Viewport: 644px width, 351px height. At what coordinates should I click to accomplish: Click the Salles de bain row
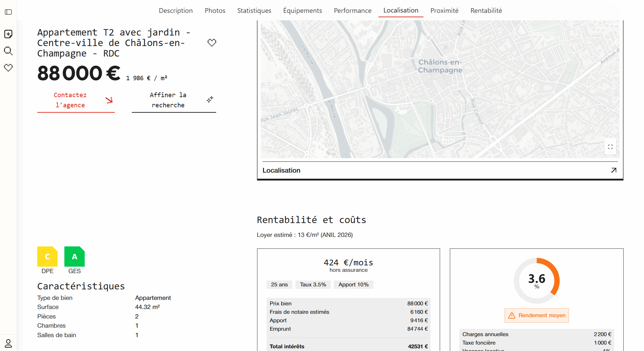(x=127, y=335)
